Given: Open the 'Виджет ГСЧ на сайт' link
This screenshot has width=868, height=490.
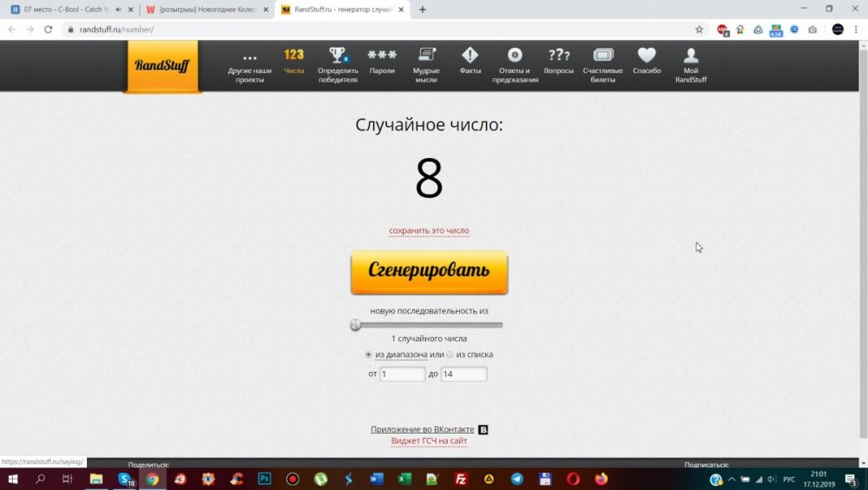Looking at the screenshot, I should 429,440.
